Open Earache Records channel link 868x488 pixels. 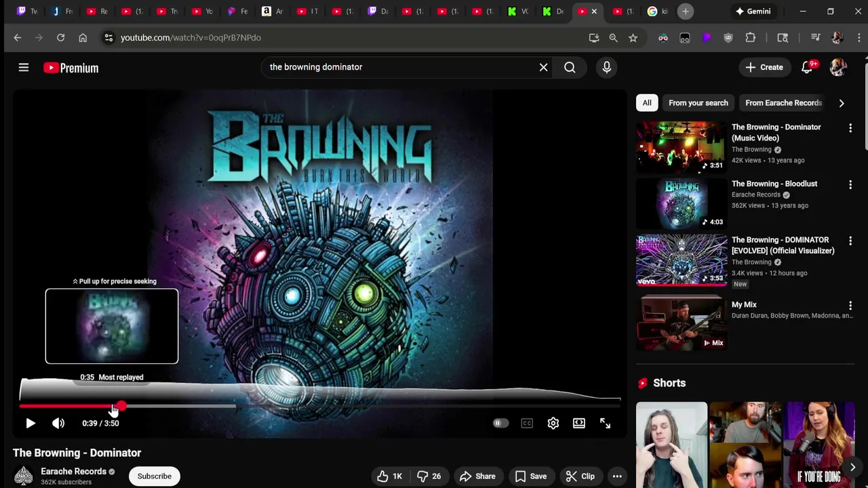(73, 471)
